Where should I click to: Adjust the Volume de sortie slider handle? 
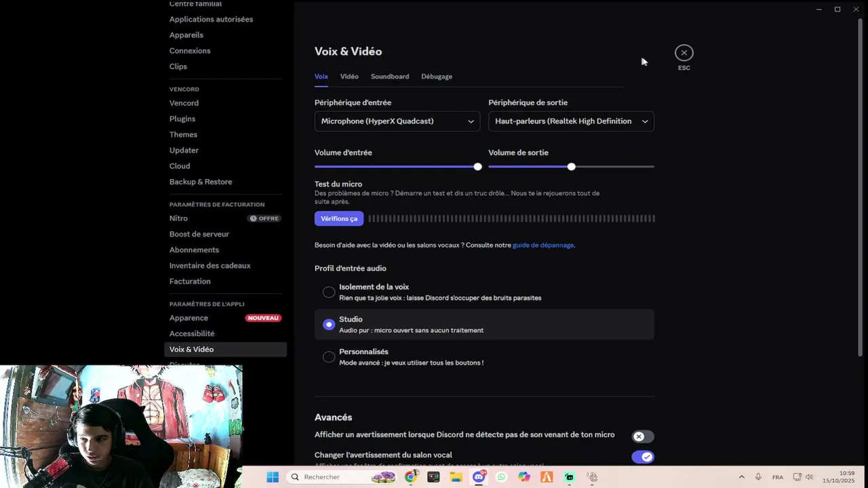tap(571, 167)
